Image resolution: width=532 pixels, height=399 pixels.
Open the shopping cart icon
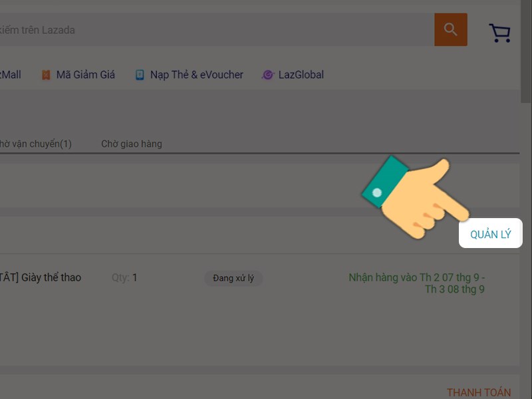coord(500,33)
